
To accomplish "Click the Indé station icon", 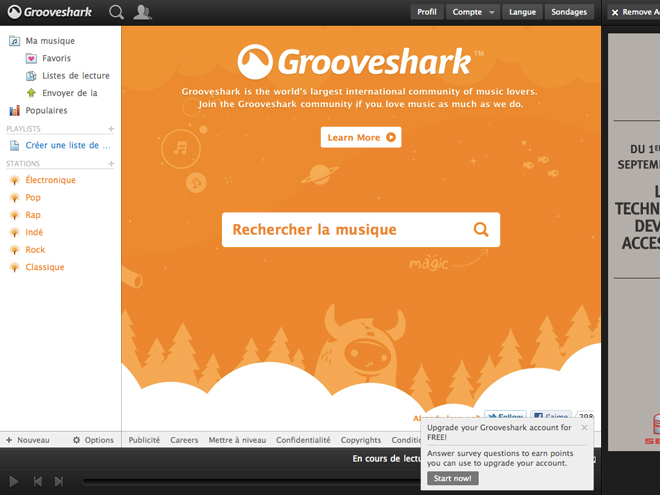I will pos(14,232).
